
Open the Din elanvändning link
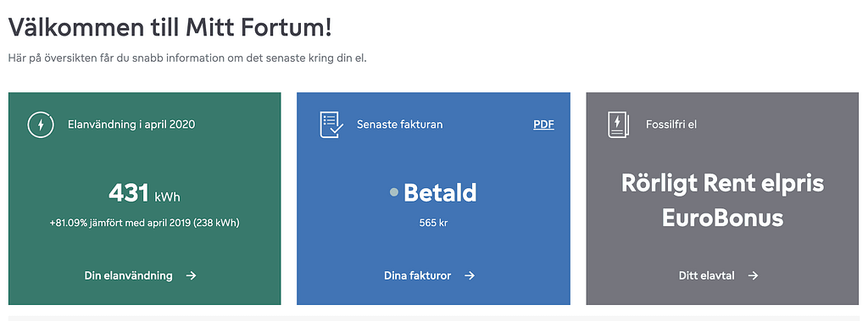pos(129,275)
